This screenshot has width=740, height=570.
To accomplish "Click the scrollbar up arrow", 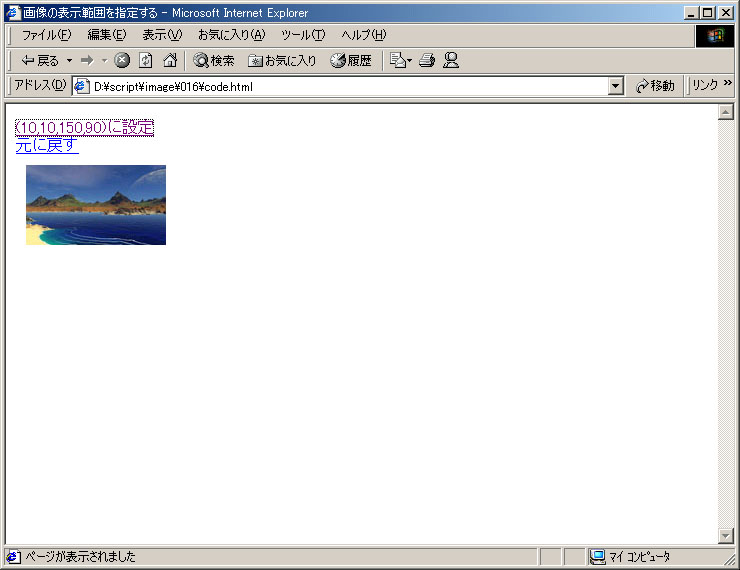I will click(725, 112).
